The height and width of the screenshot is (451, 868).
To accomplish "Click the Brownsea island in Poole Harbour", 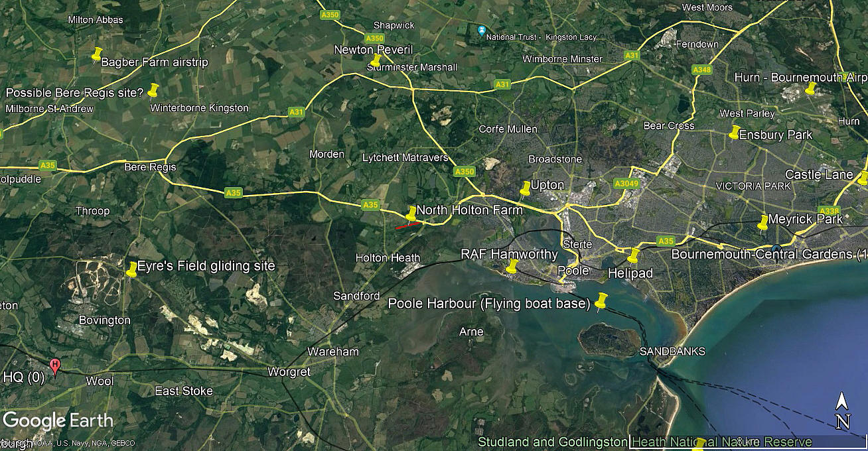I will (x=609, y=340).
